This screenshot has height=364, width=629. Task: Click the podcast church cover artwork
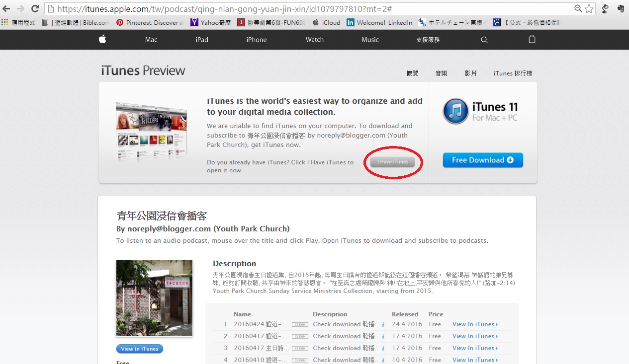[154, 298]
